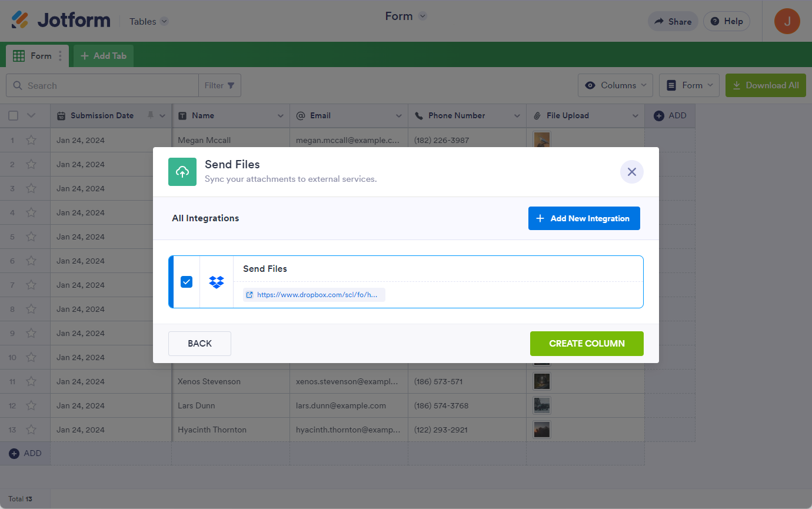Screen dimensions: 812x509
Task: Click the orange user avatar
Action: (787, 21)
